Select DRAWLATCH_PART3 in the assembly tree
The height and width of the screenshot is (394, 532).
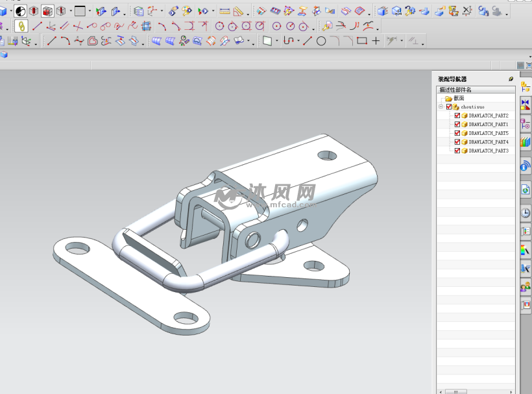pos(488,151)
